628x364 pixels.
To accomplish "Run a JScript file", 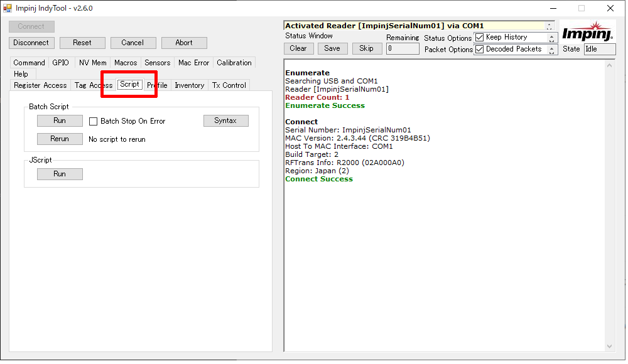I will pos(60,174).
